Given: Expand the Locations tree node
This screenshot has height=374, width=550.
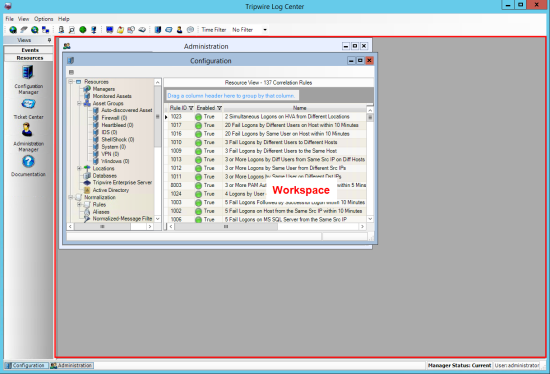Looking at the screenshot, I should (80, 168).
